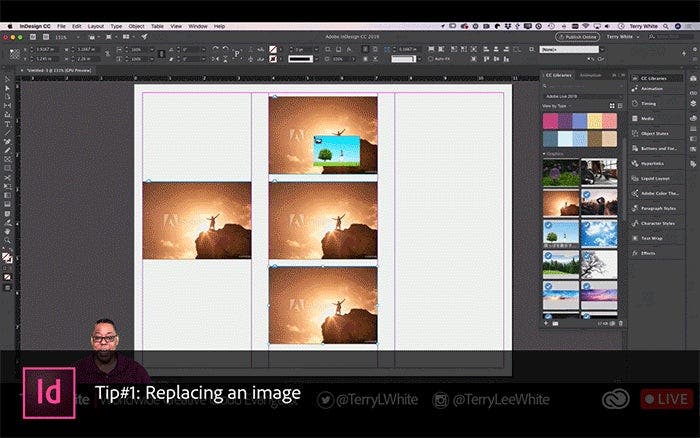The width and height of the screenshot is (700, 438).
Task: Click the Publish Online button
Action: point(577,36)
